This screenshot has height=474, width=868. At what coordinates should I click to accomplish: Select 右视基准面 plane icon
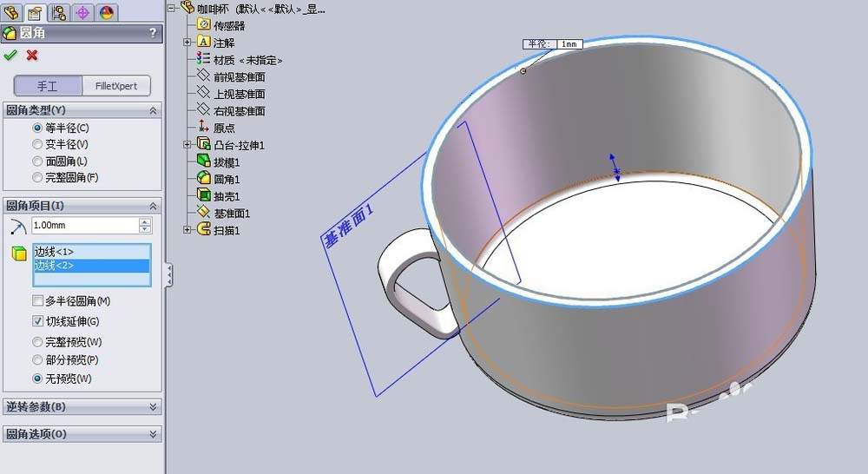[x=204, y=110]
